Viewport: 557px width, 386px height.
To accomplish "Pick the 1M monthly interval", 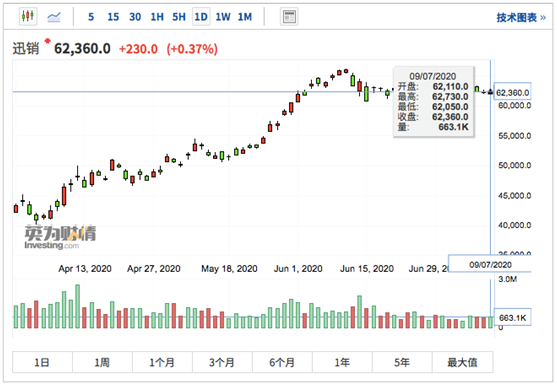I will 245,17.
